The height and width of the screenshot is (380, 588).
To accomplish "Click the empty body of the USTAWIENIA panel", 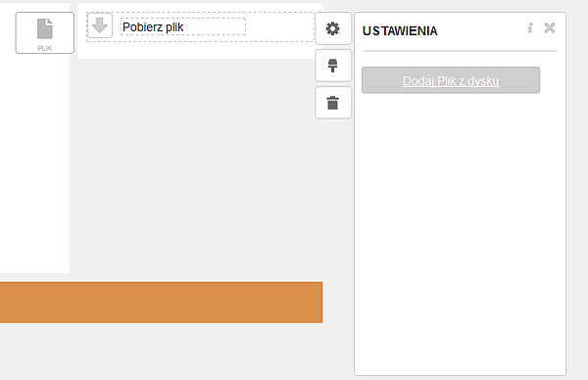I will [460, 232].
